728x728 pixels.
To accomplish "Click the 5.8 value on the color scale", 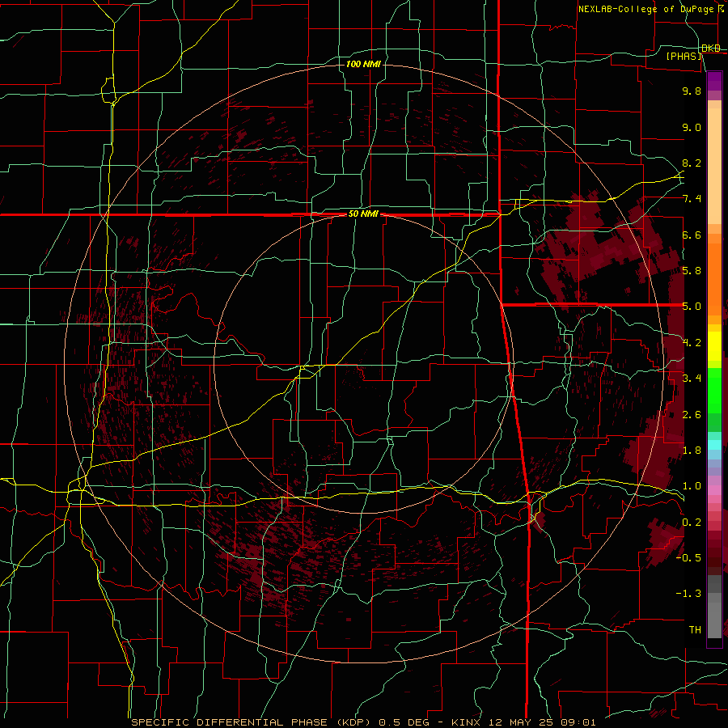I will coord(692,271).
